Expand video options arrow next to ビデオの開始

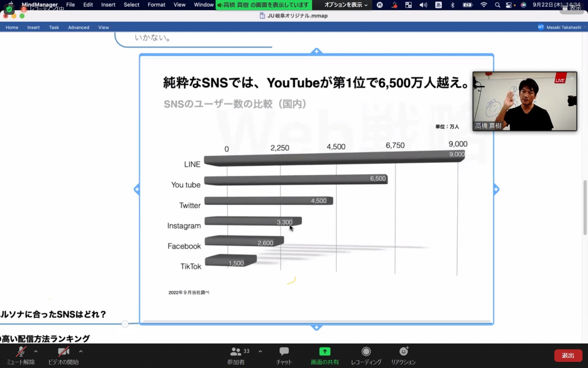(81, 351)
